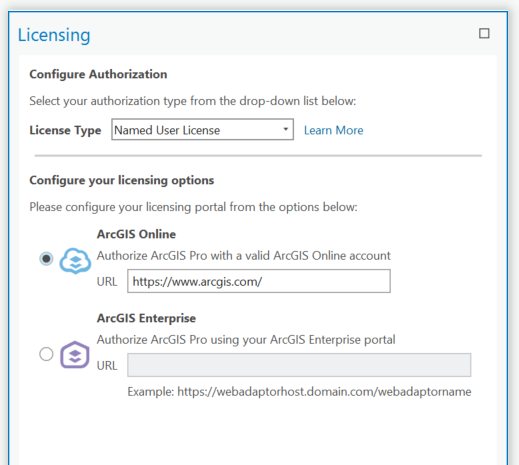Click the URL label under ArcGIS Enterprise
The height and width of the screenshot is (465, 519).
click(107, 366)
